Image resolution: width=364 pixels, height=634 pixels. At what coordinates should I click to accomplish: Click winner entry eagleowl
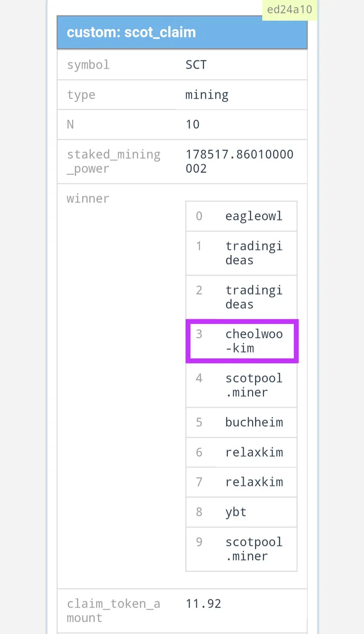254,216
